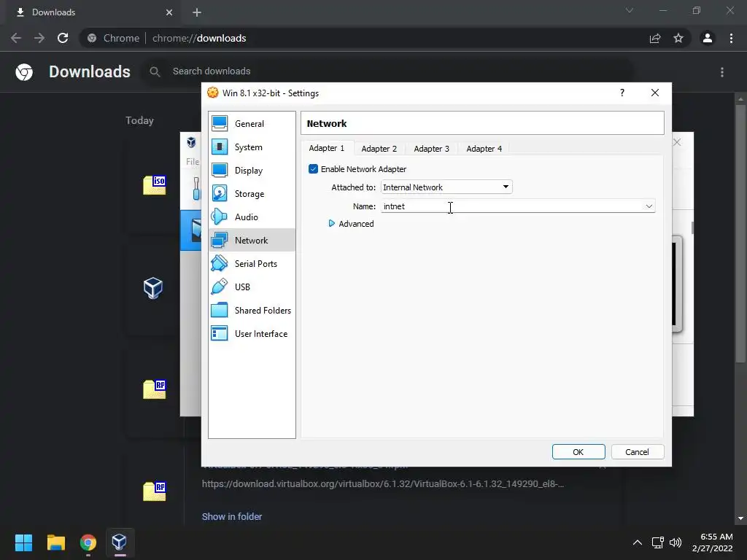747x560 pixels.
Task: Click the VirtualBox download URL link
Action: 382,484
